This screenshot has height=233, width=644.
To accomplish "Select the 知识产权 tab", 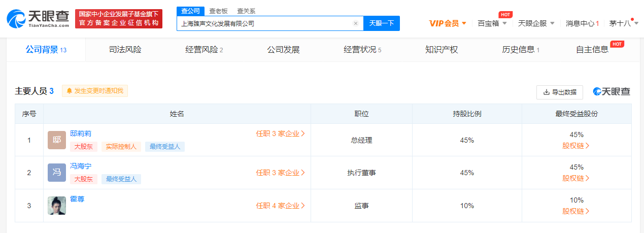I will point(442,50).
